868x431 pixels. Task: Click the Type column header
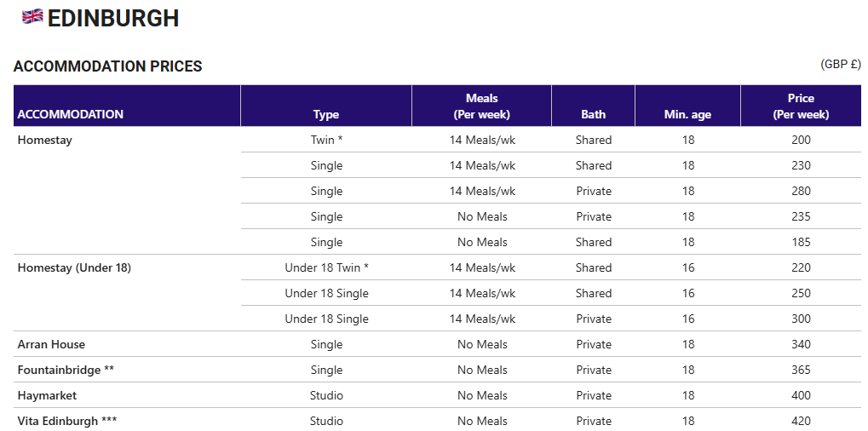(326, 114)
